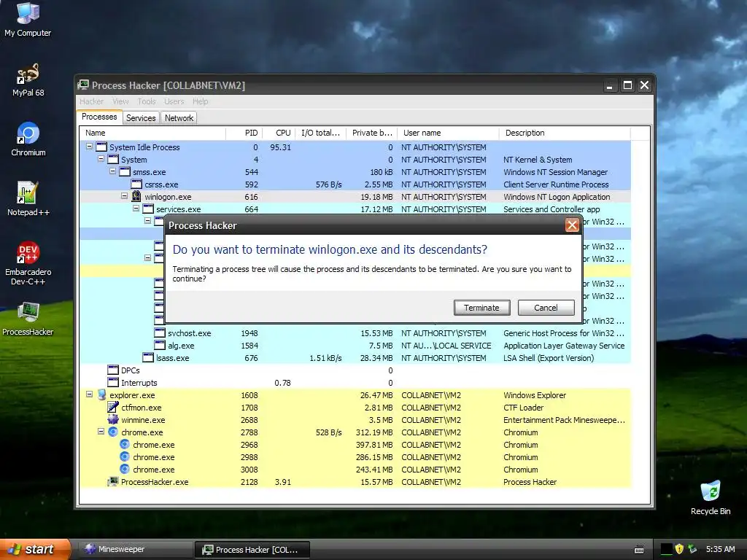Click the chrome.exe 2968 process icon
This screenshot has height=560, width=747.
[124, 444]
